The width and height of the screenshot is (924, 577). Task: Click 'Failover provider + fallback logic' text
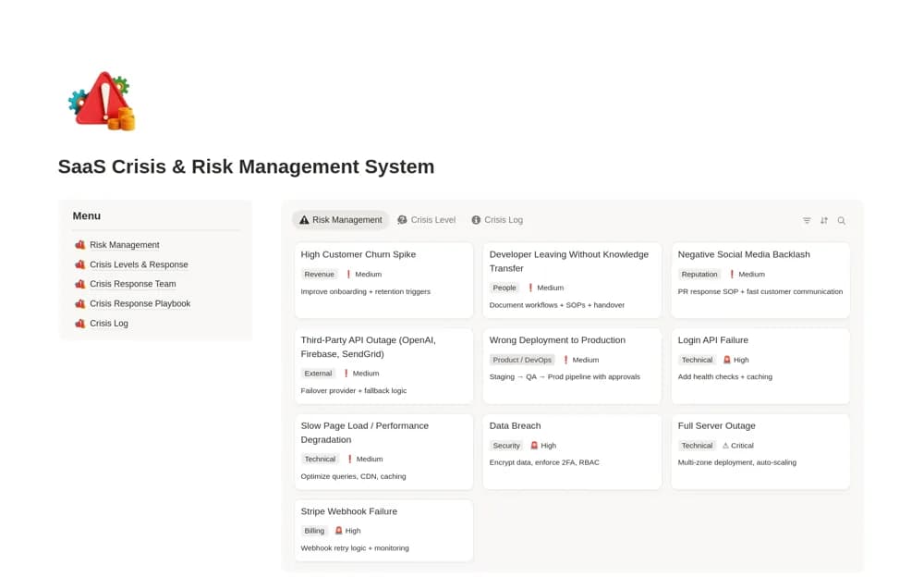tap(354, 390)
